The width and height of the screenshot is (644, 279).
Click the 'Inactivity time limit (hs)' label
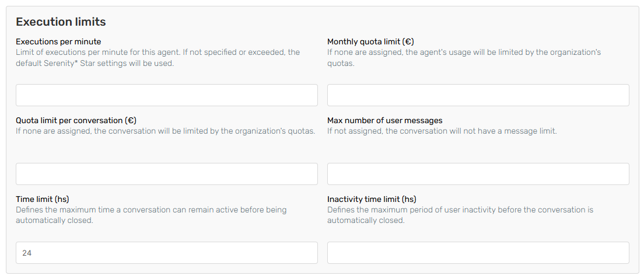[372, 200]
